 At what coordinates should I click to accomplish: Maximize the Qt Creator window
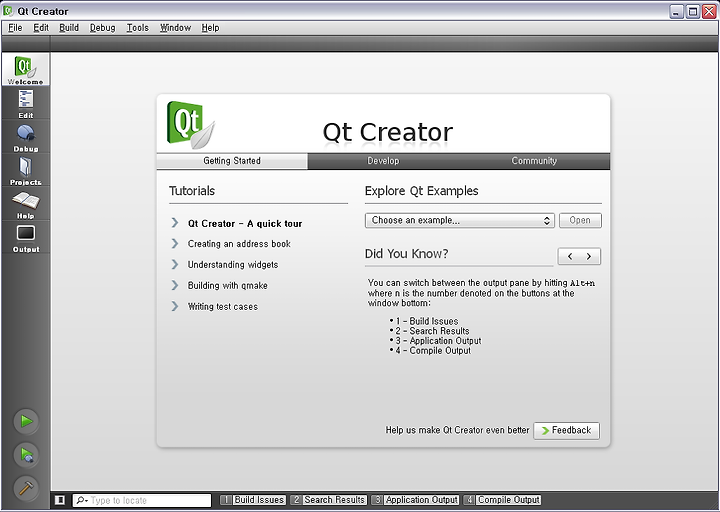pyautogui.click(x=692, y=11)
